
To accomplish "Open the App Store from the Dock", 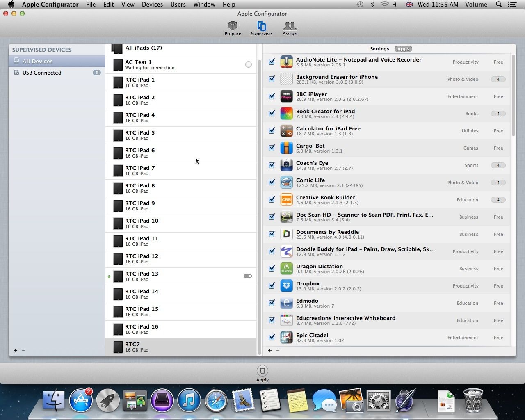I will click(x=81, y=400).
